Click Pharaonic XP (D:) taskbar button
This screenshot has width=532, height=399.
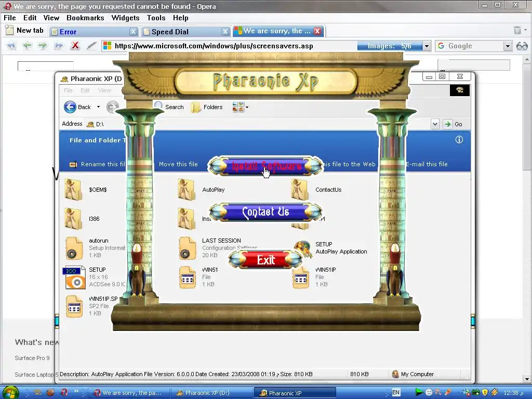tap(212, 393)
